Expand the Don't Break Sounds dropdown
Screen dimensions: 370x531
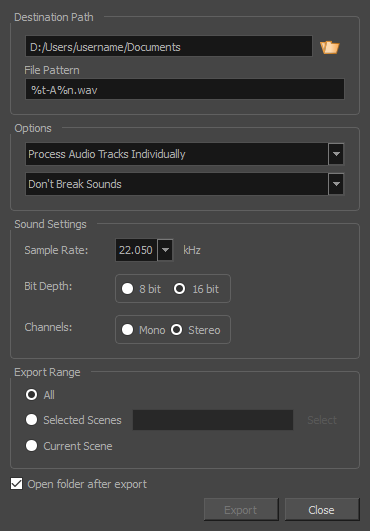click(x=336, y=184)
